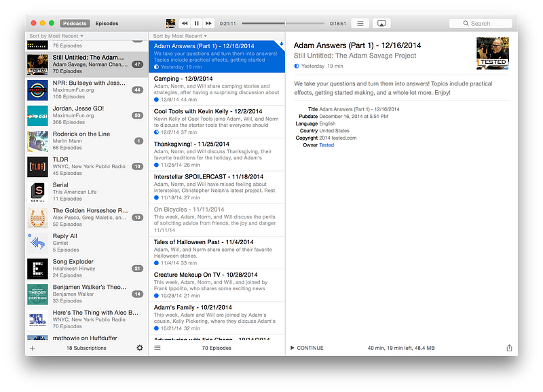
Task: Toggle half-played dot in detail pane header
Action: (297, 66)
